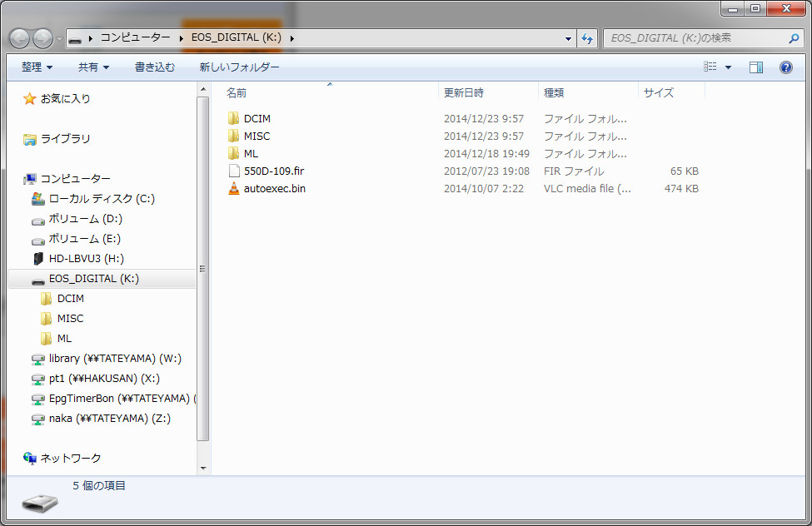The image size is (812, 526).
Task: Click 新しいフォルダー button
Action: [x=239, y=67]
